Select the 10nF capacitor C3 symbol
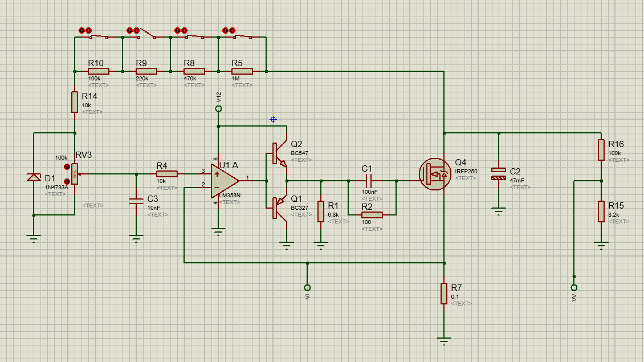 [136, 200]
